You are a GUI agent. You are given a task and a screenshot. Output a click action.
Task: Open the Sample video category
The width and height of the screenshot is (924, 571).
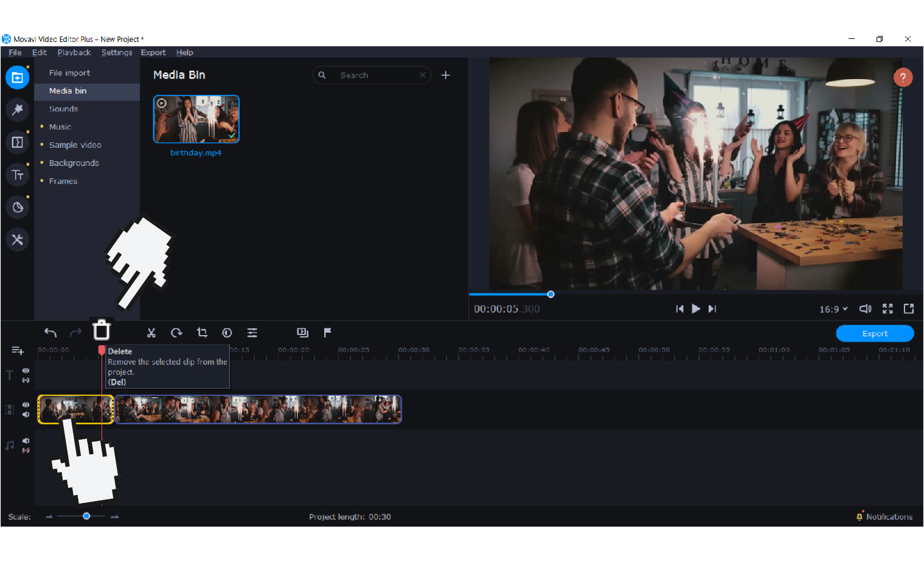coord(75,145)
